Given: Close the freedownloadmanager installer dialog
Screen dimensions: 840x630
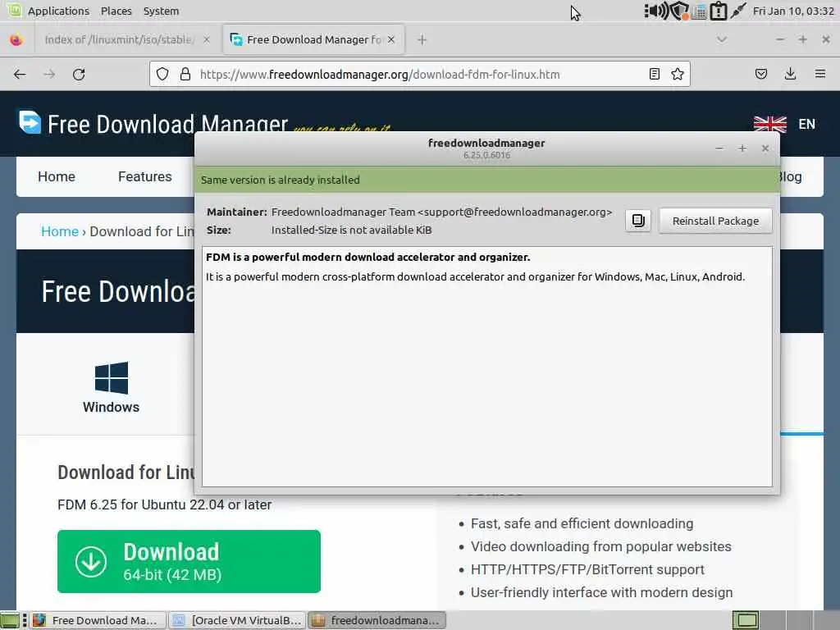Looking at the screenshot, I should point(765,148).
